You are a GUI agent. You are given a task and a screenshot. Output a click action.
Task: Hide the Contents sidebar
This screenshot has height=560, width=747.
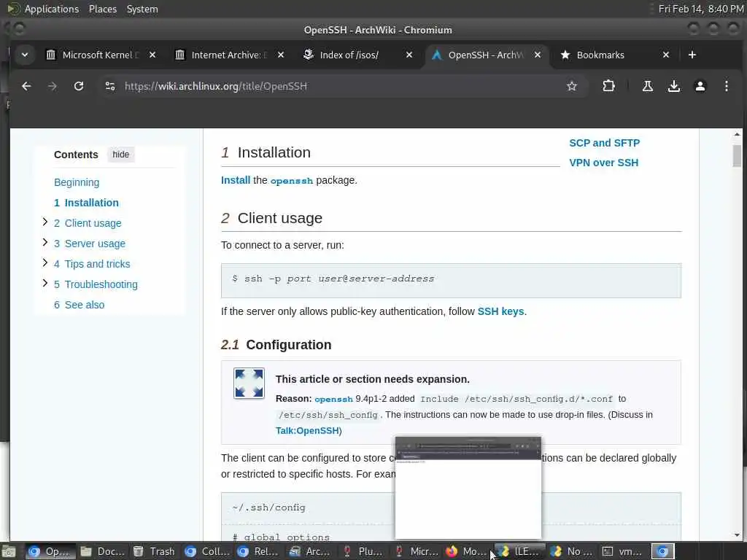(121, 155)
